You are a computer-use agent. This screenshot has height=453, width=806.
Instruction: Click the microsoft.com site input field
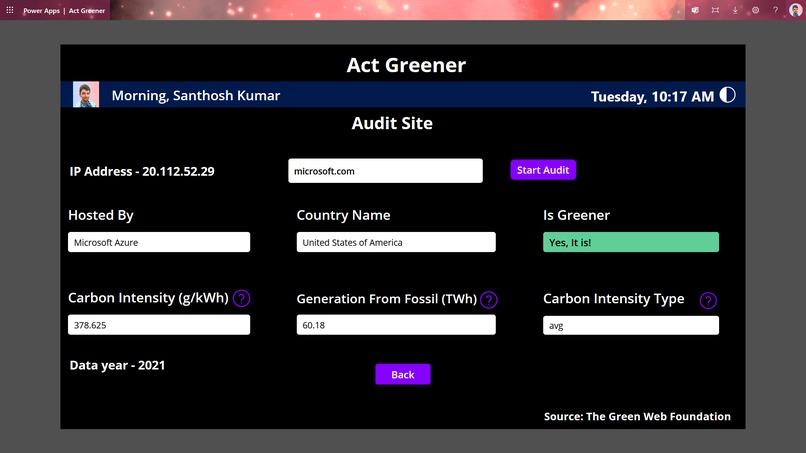385,171
